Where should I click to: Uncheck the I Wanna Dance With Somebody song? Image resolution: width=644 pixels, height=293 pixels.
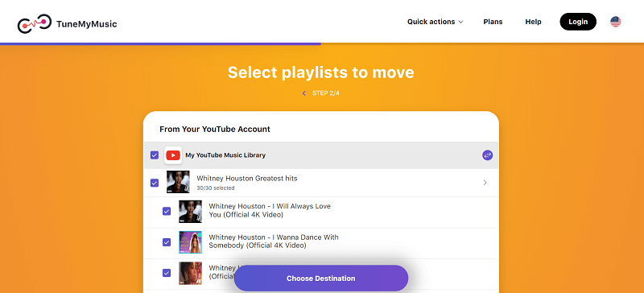pyautogui.click(x=167, y=242)
